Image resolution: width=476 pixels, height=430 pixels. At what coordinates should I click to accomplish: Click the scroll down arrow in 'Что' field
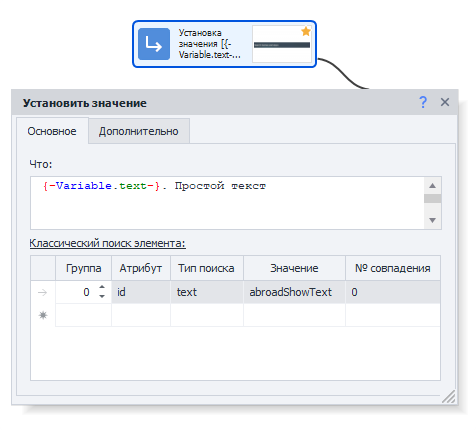432,220
